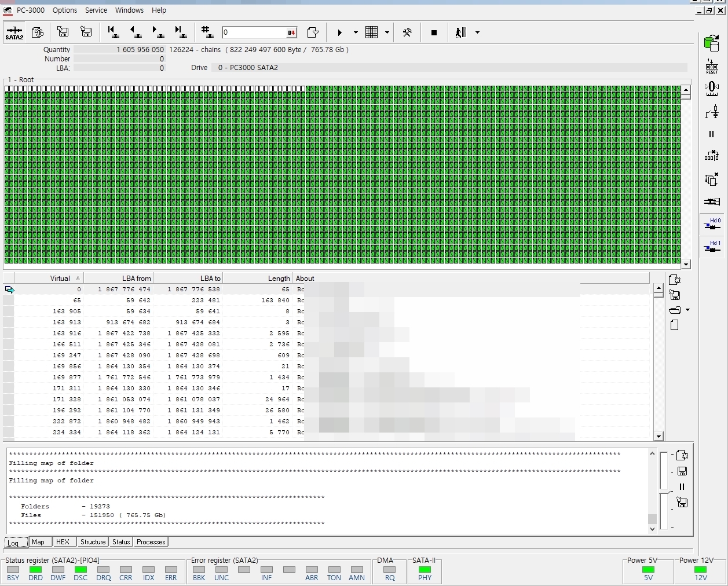
Task: Toggle the Hd 0 head button
Action: (712, 224)
